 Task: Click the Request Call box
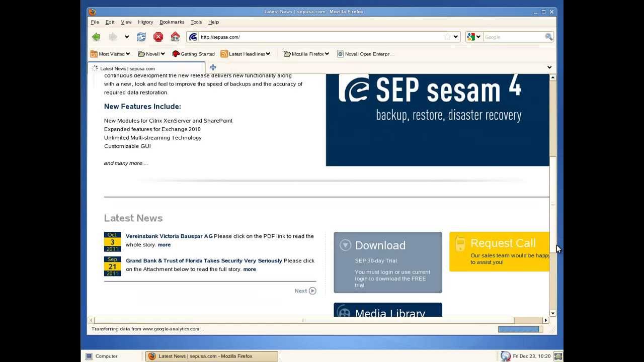pos(499,251)
